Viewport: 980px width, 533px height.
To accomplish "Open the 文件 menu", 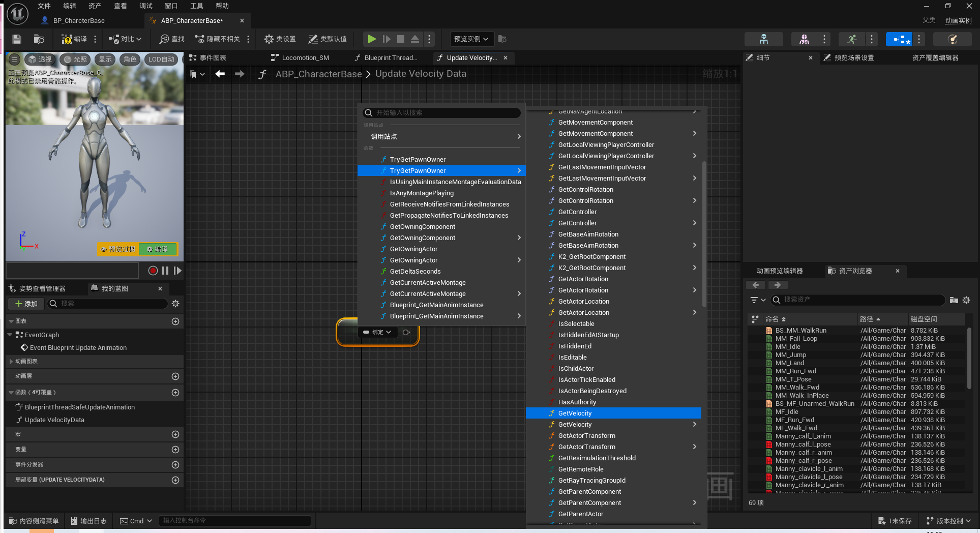I will (44, 6).
